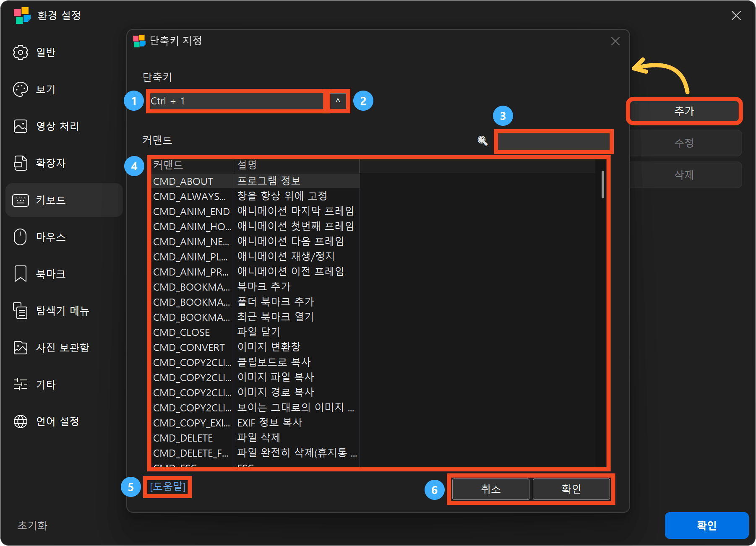The image size is (756, 546).
Task: Select the CMD_CONVERT command row
Action: (x=255, y=347)
